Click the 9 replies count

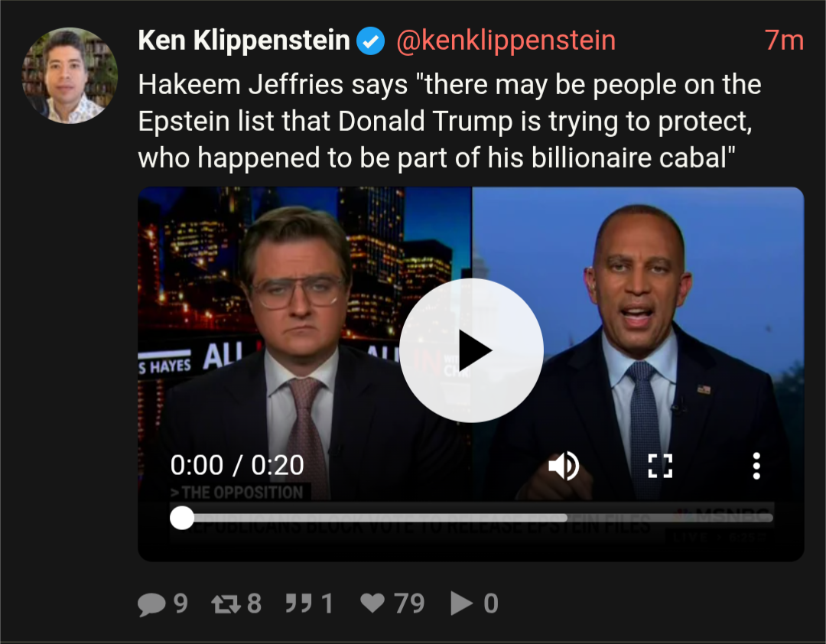(180, 603)
